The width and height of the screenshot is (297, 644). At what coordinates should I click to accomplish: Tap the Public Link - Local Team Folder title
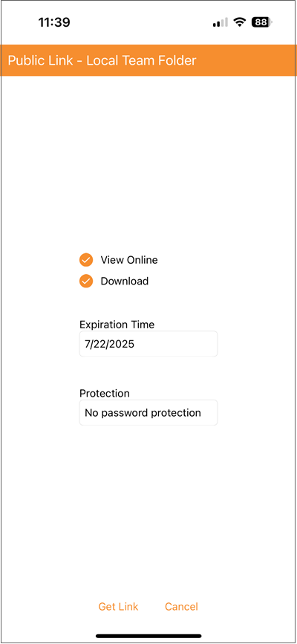tap(102, 60)
